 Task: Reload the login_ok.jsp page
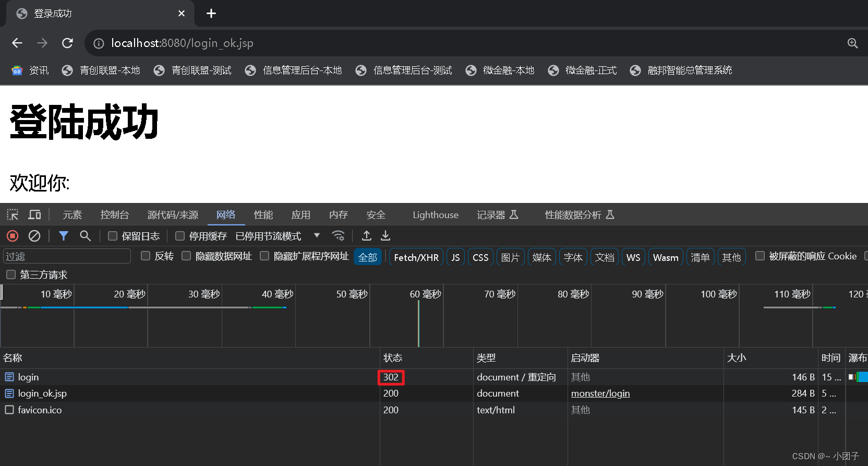point(67,43)
